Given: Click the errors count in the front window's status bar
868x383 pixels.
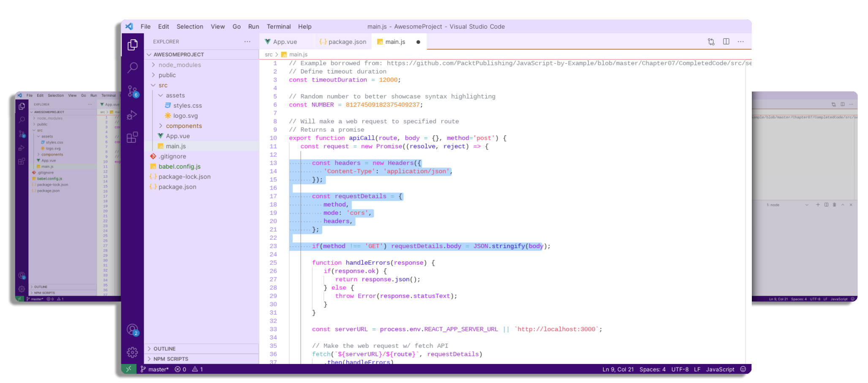Looking at the screenshot, I should tap(181, 369).
